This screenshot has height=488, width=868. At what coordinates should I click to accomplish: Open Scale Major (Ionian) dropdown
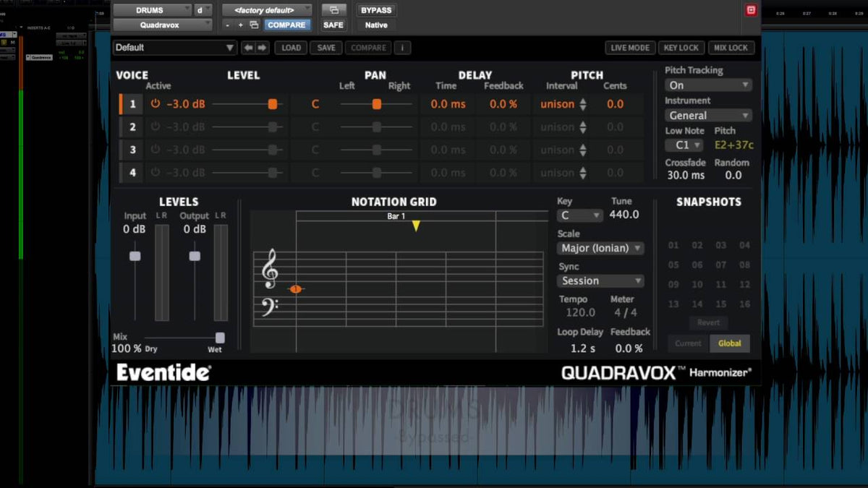pos(600,248)
